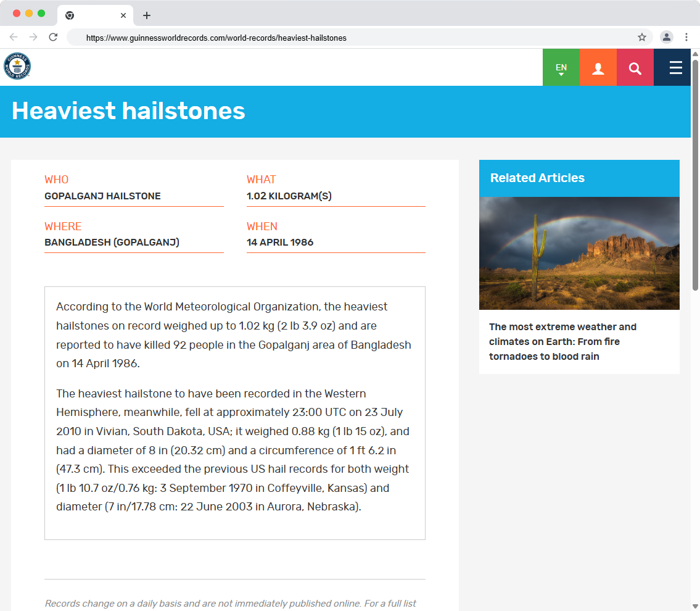Close the current browser tab
700x611 pixels.
point(123,15)
